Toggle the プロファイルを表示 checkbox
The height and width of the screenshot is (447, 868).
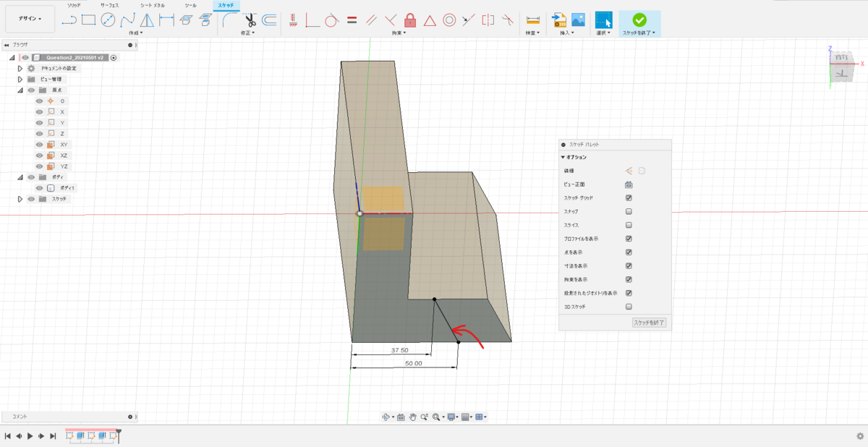(x=629, y=239)
